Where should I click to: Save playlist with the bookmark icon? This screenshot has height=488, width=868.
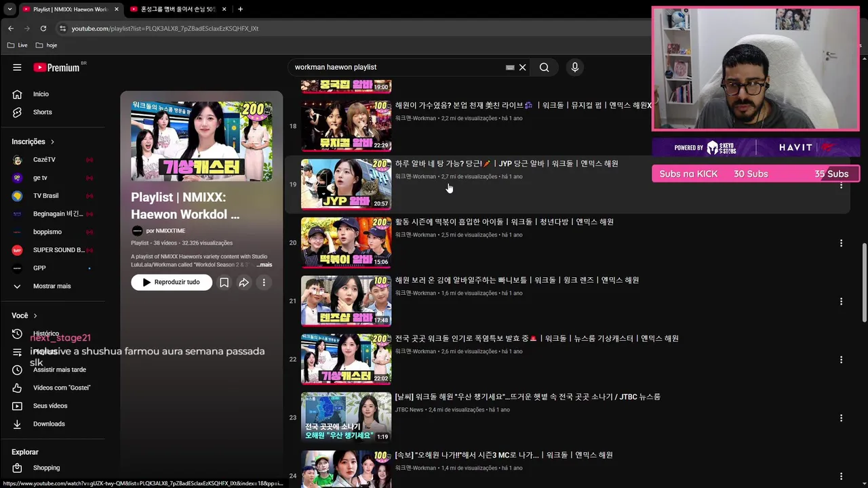224,283
